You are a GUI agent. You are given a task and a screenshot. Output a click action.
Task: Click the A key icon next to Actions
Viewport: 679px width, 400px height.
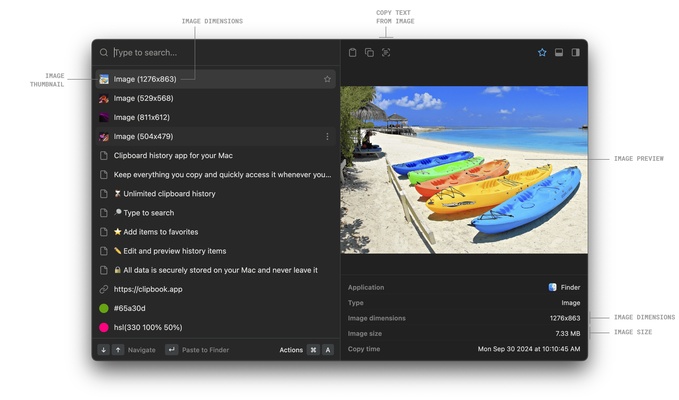[328, 350]
